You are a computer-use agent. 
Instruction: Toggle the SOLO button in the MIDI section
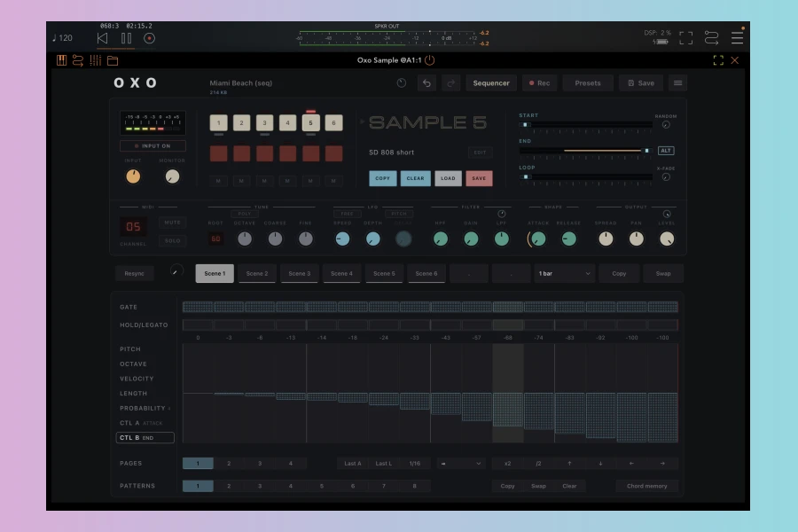coord(173,241)
